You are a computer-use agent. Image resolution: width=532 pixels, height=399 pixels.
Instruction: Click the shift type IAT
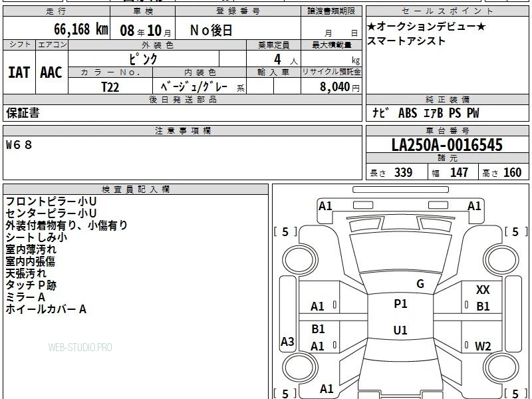coord(19,72)
